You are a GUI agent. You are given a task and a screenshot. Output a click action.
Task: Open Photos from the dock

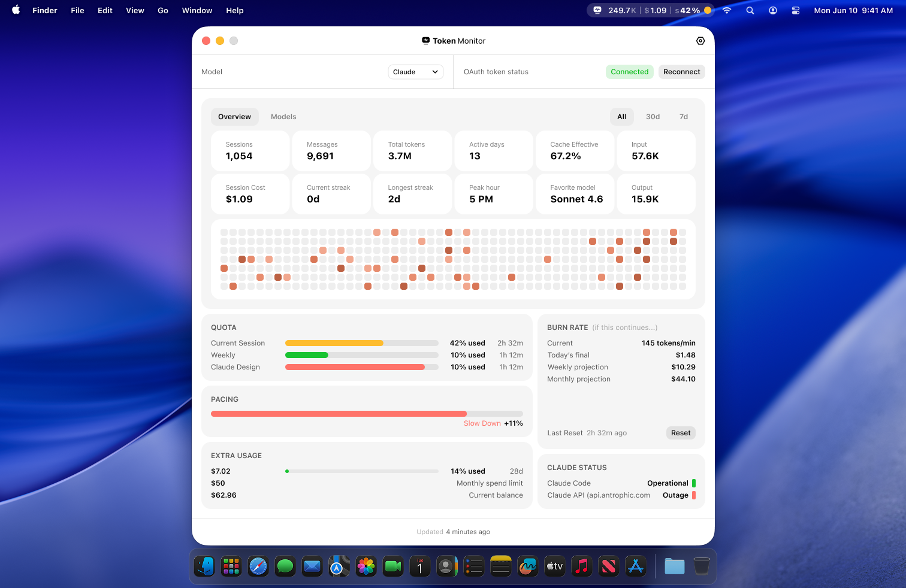click(366, 566)
